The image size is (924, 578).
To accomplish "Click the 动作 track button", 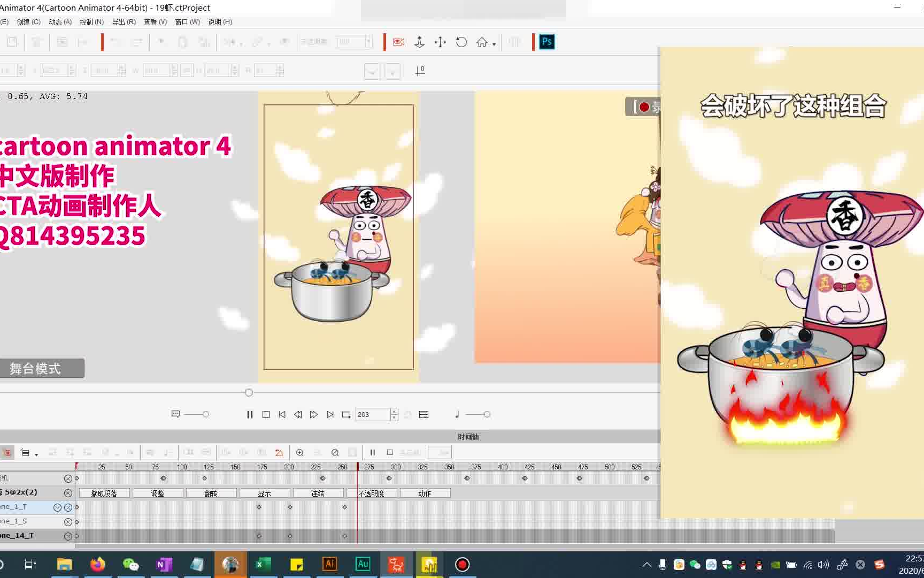I will 425,493.
